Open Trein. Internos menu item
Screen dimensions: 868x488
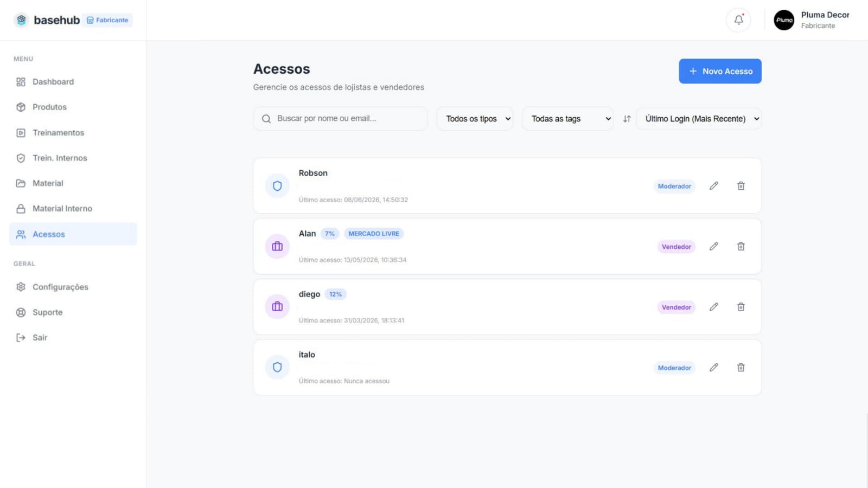click(x=73, y=158)
